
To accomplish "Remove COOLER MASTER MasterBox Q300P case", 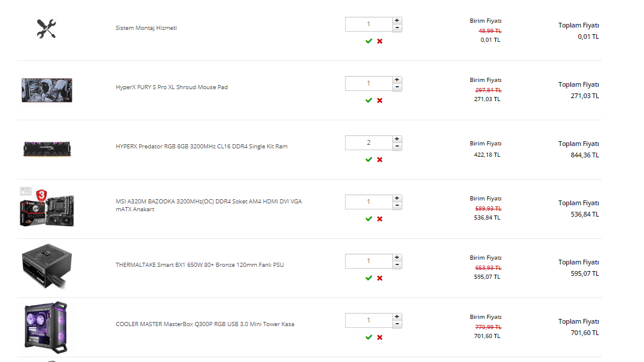I will tap(380, 337).
